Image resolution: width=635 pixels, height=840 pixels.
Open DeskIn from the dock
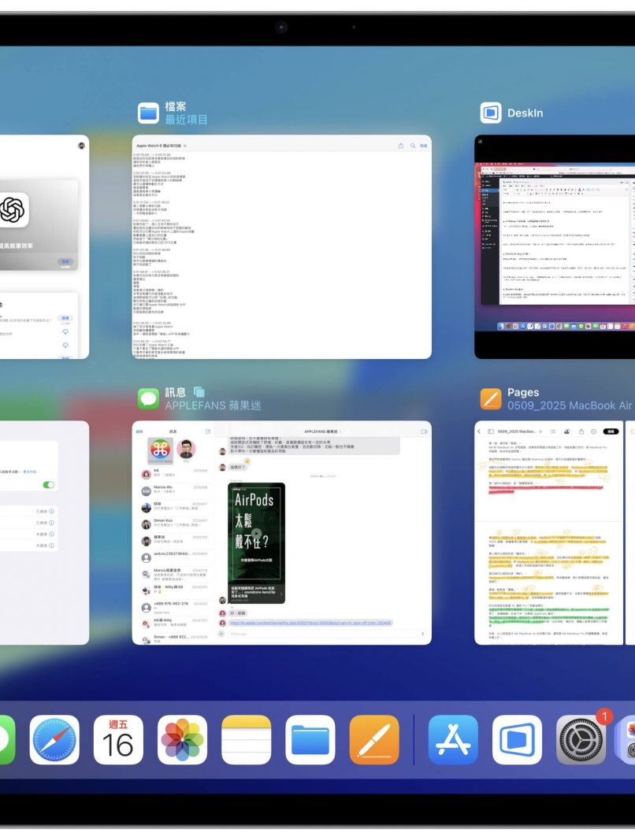coord(517,739)
